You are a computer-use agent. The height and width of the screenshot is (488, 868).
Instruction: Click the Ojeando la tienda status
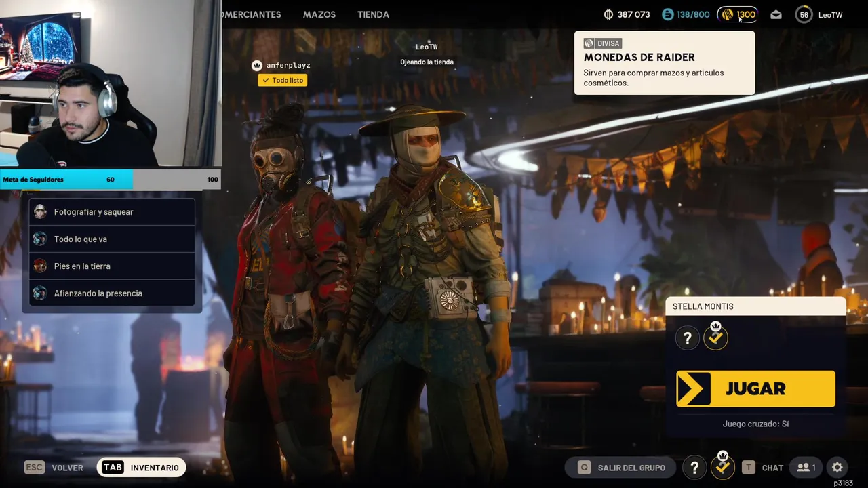(x=427, y=62)
